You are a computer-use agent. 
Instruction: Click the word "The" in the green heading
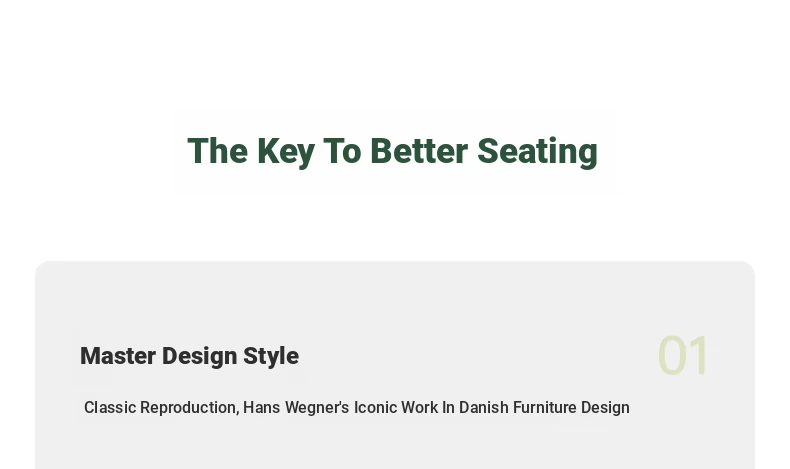coord(218,151)
